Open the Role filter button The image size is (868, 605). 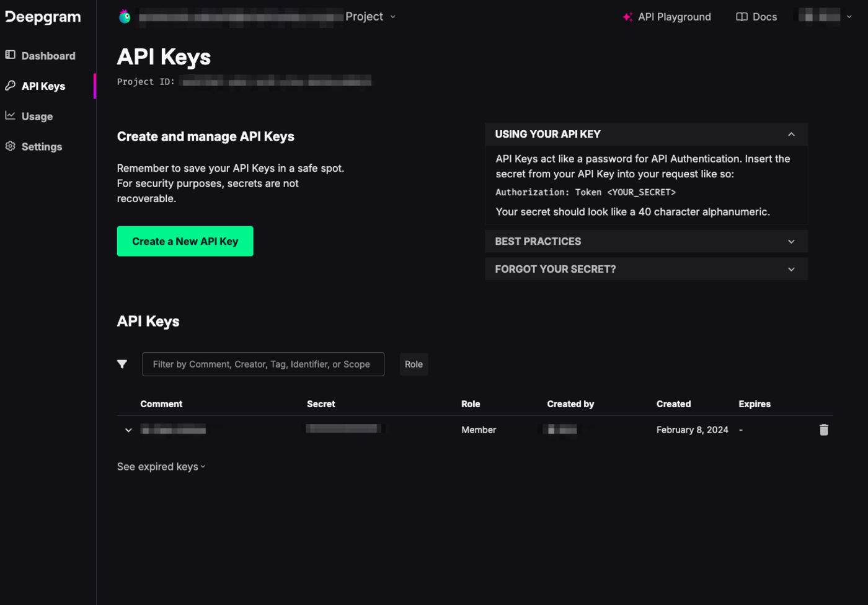414,364
